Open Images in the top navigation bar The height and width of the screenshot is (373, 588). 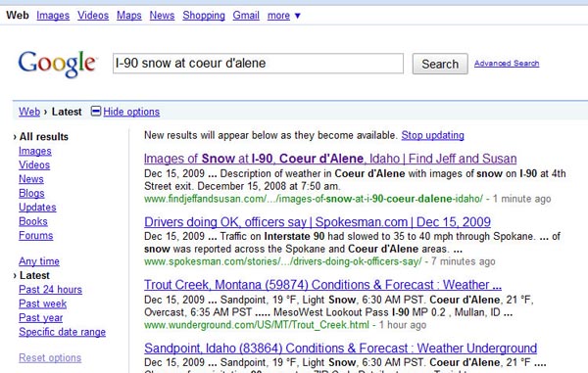(53, 16)
